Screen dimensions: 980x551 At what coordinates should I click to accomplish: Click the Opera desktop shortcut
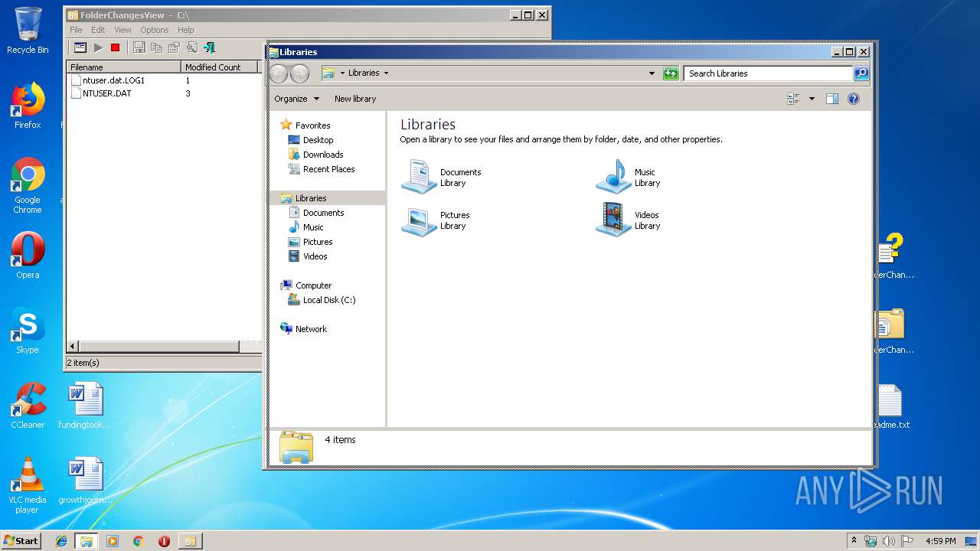pos(28,256)
